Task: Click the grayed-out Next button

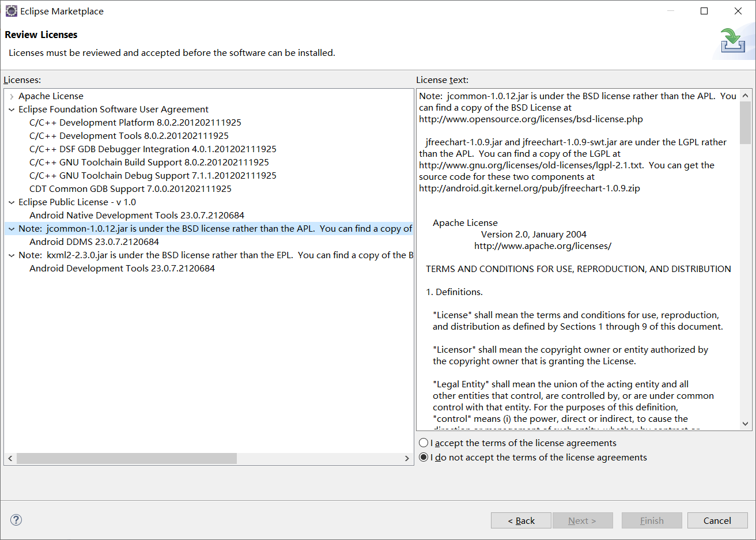Action: point(583,520)
